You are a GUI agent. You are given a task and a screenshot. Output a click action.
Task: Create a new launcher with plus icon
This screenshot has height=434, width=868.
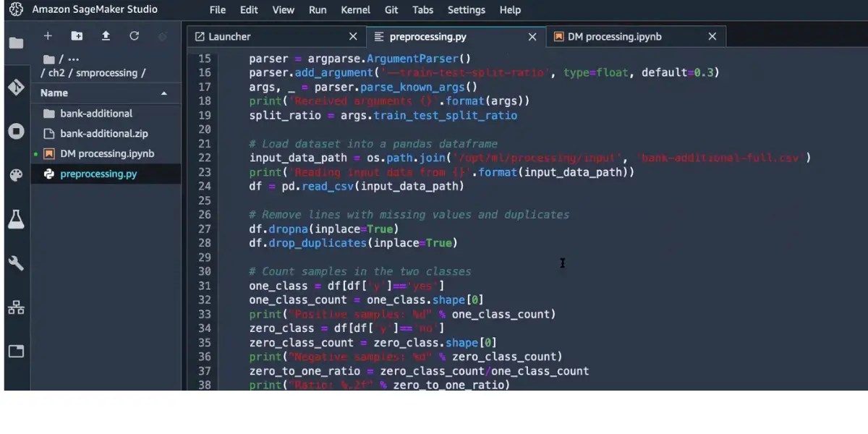pos(48,35)
